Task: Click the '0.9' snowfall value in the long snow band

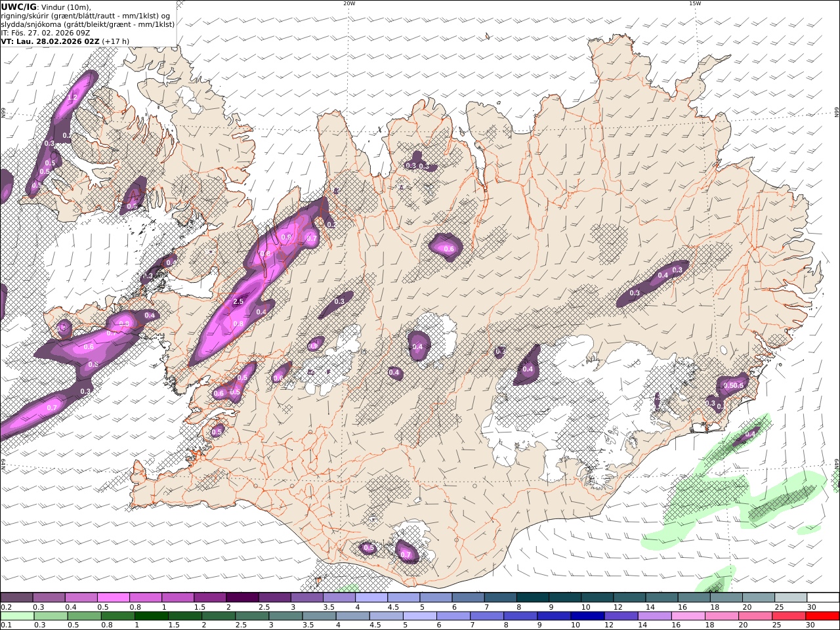Action: tap(286, 237)
